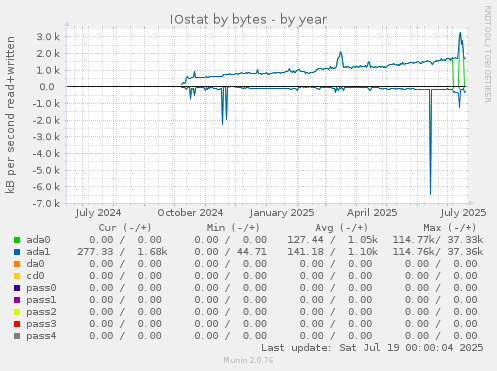Click the '0.0' y-axis label
The height and width of the screenshot is (371, 497).
(47, 87)
